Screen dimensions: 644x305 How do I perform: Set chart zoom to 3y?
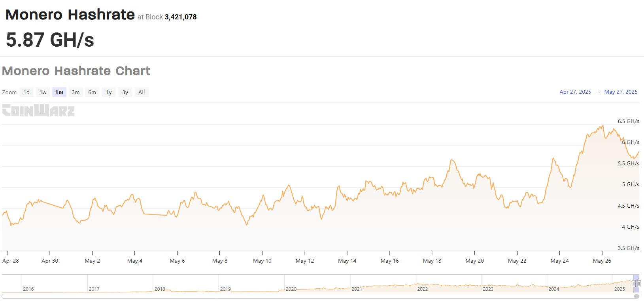click(125, 92)
